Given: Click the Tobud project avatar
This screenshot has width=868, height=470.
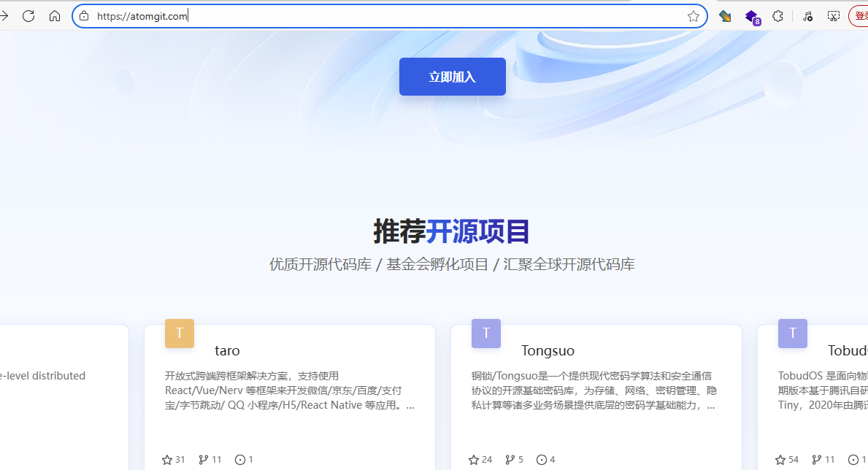Looking at the screenshot, I should pos(793,334).
